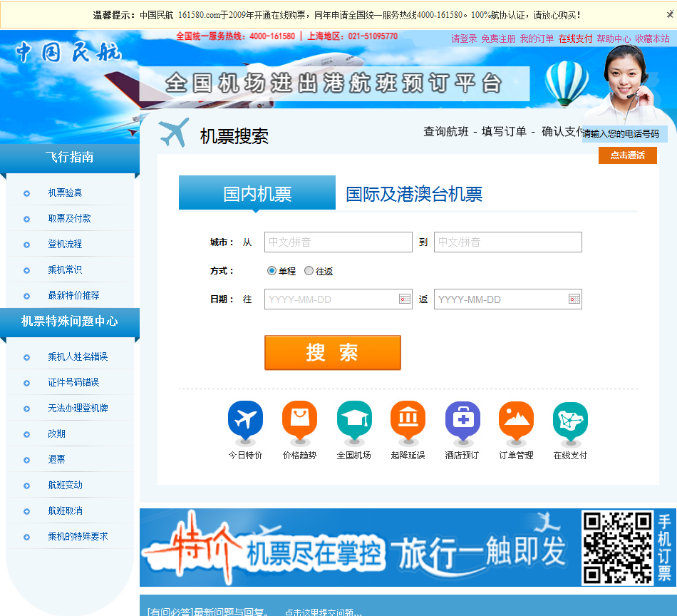Open the 乘机常识 guide link
The height and width of the screenshot is (616, 677).
coord(65,269)
